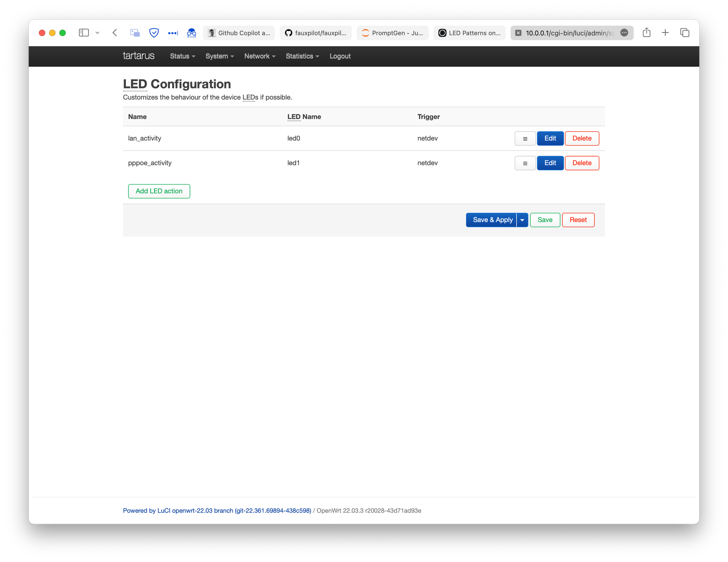This screenshot has width=728, height=562.
Task: Click the green Save button
Action: tap(545, 220)
